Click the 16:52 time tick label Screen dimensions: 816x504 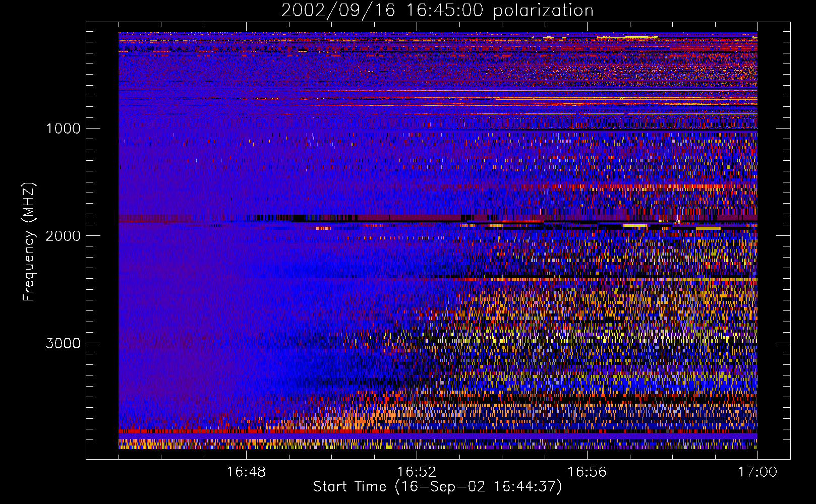pyautogui.click(x=417, y=472)
